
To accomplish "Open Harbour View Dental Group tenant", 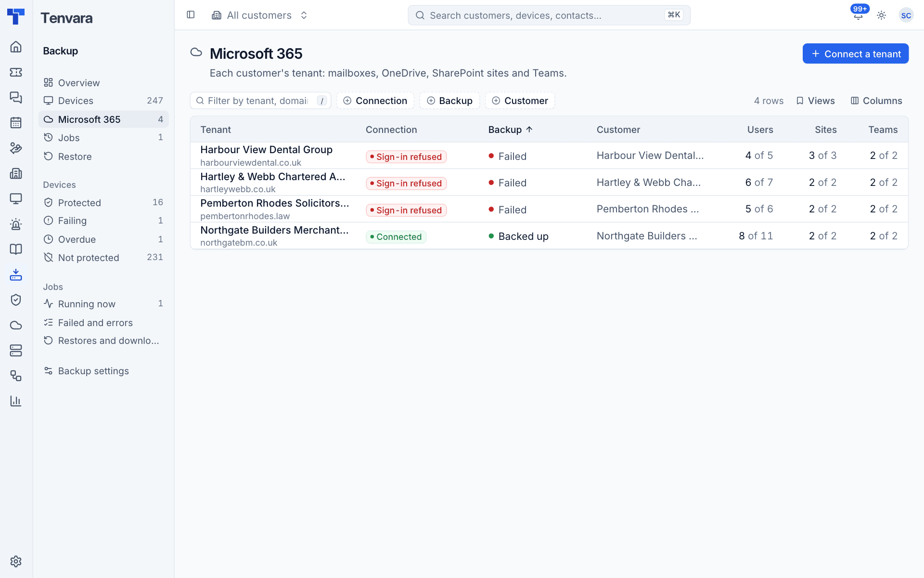I will (266, 150).
